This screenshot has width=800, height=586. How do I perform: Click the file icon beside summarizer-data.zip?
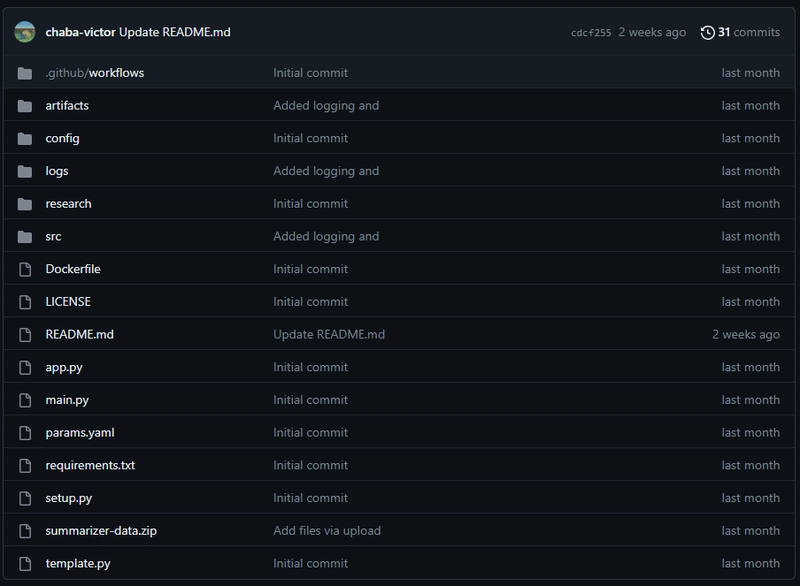pyautogui.click(x=25, y=531)
